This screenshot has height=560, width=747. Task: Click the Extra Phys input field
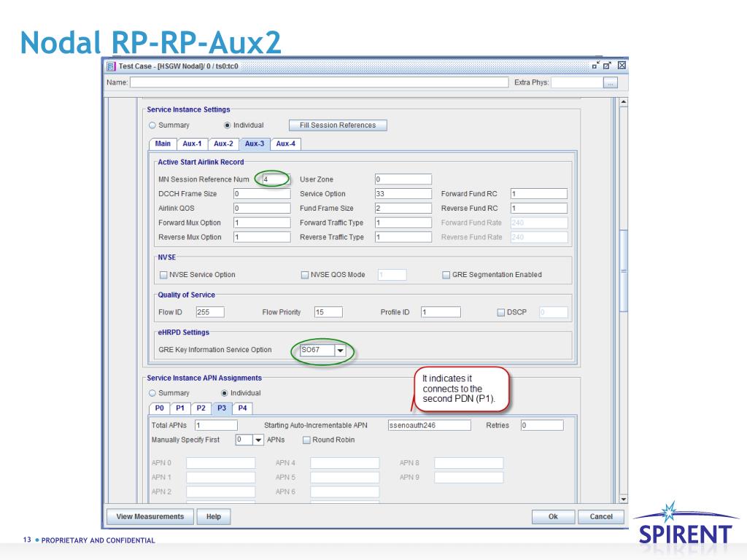[x=578, y=82]
